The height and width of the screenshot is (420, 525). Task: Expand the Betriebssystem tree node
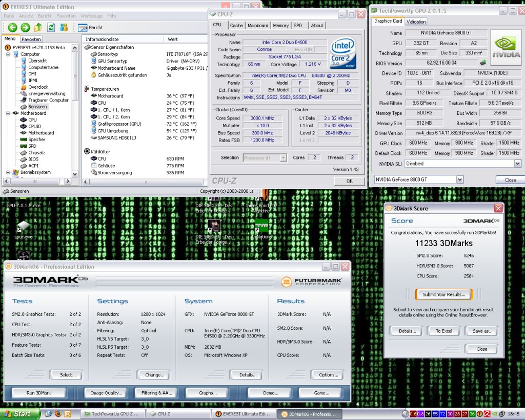point(8,172)
